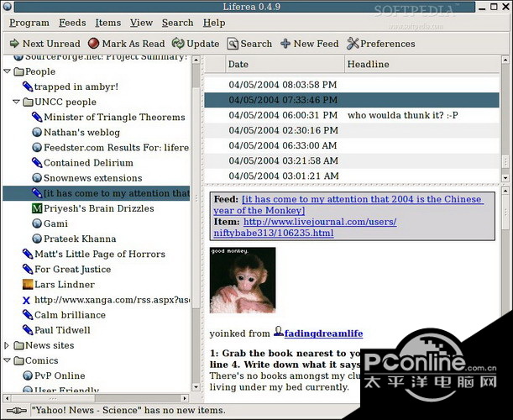513x420 pixels.
Task: Select the item dated 04/05/2004 02:30:16 PM
Action: coord(352,130)
